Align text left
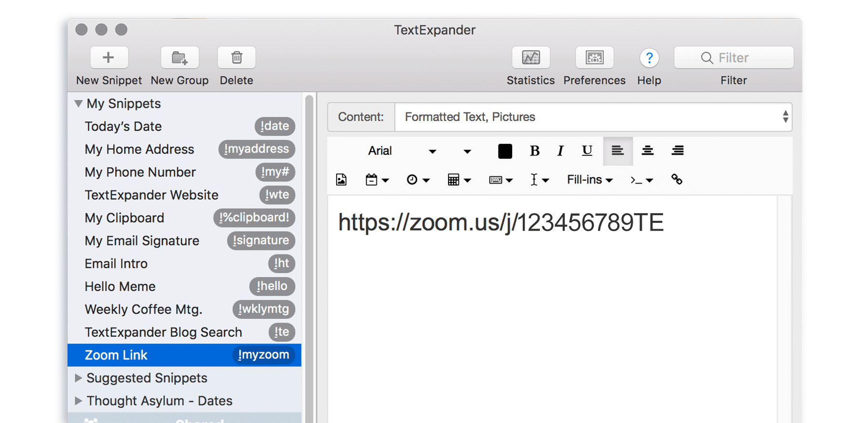 click(618, 151)
